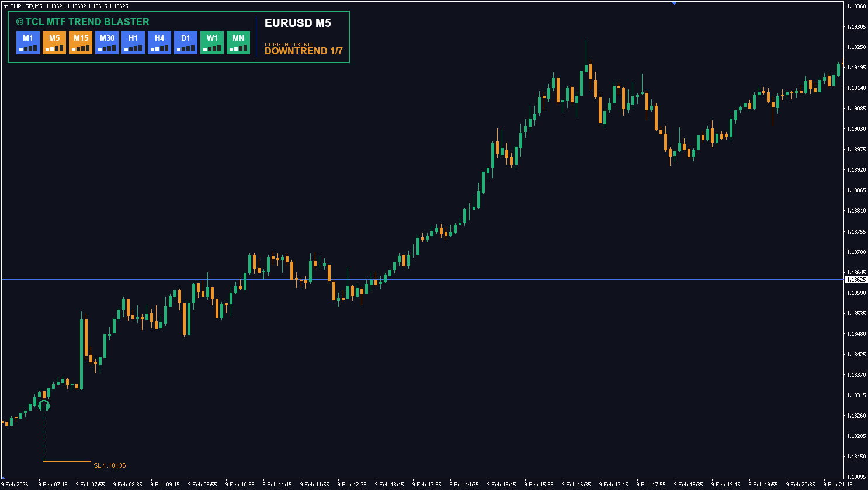Viewport: 868px width, 490px height.
Task: Switch to the M15 timeframe tile
Action: coord(81,43)
